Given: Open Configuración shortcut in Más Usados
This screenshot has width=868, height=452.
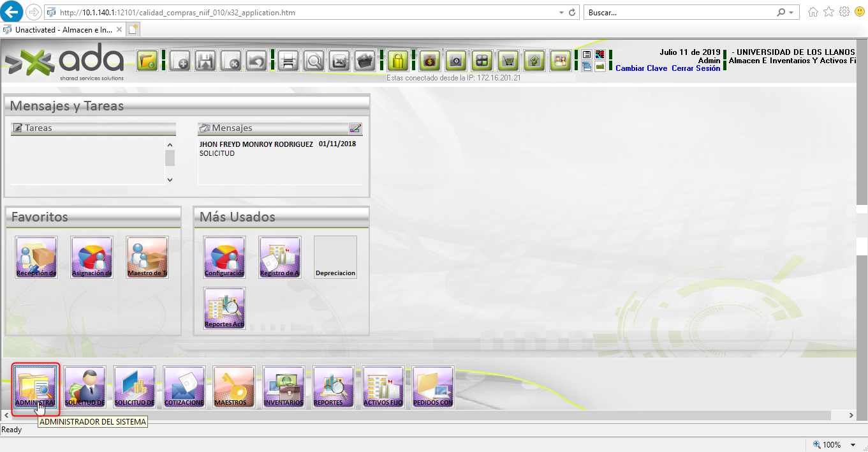Looking at the screenshot, I should pos(224,257).
